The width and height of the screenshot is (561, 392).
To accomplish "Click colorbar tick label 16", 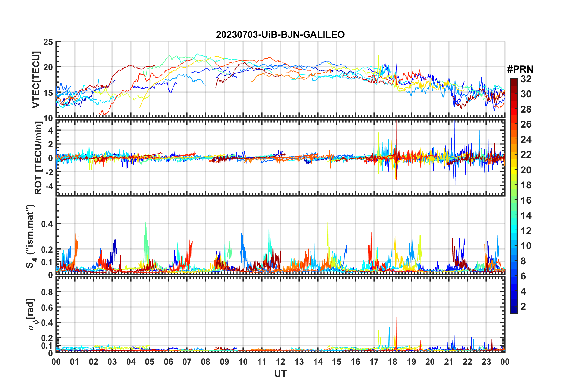I will pyautogui.click(x=526, y=200).
